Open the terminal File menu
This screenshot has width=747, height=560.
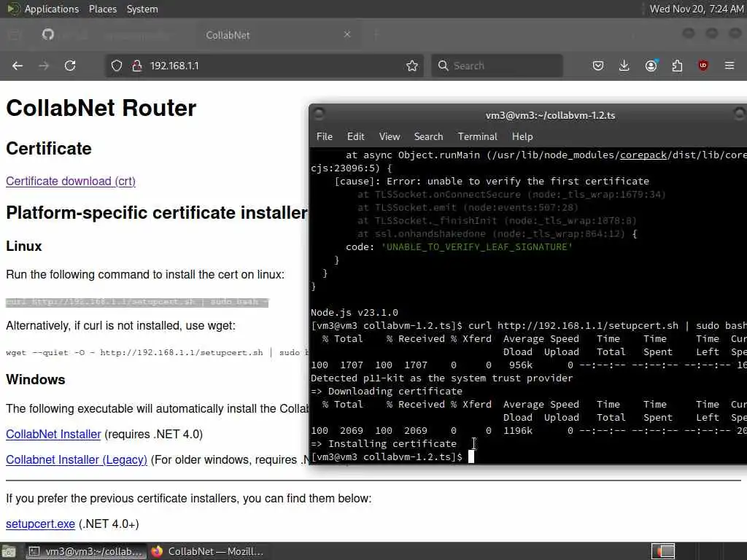[325, 136]
